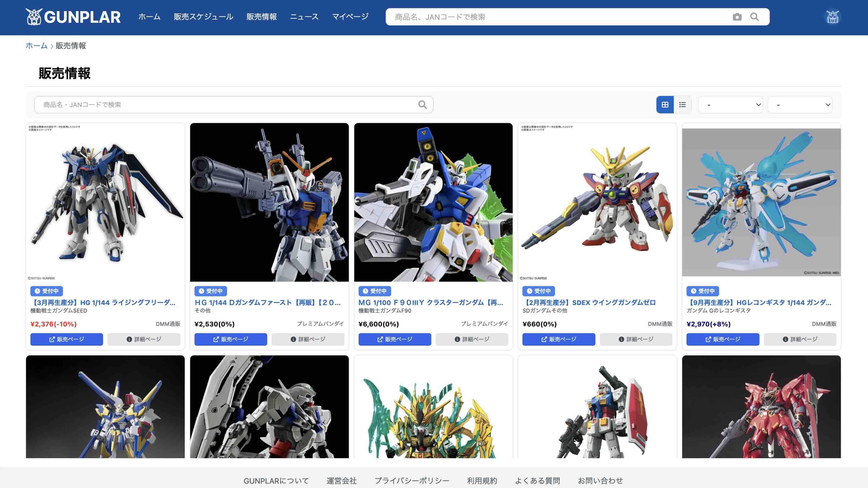The image size is (868, 488).
Task: Open 販売ページ for ライジングフリーダム HG 1/144
Action: tap(67, 339)
